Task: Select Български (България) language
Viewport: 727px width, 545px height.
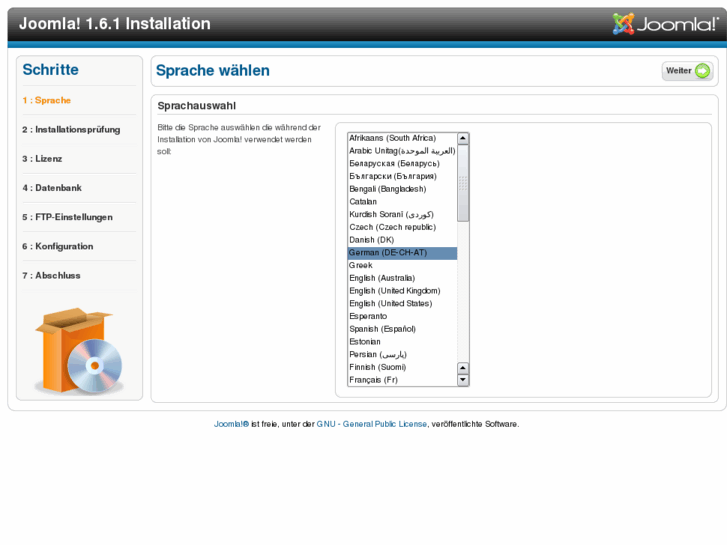Action: (x=402, y=176)
